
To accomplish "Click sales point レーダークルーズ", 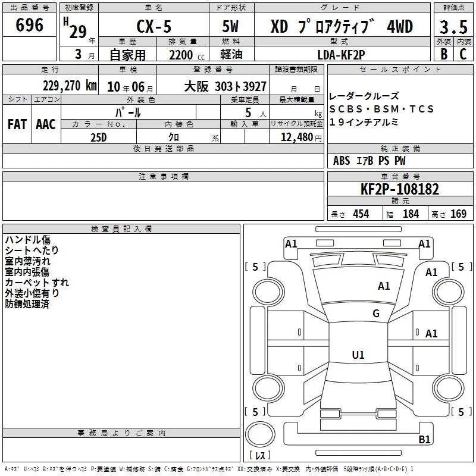I will pyautogui.click(x=364, y=96).
